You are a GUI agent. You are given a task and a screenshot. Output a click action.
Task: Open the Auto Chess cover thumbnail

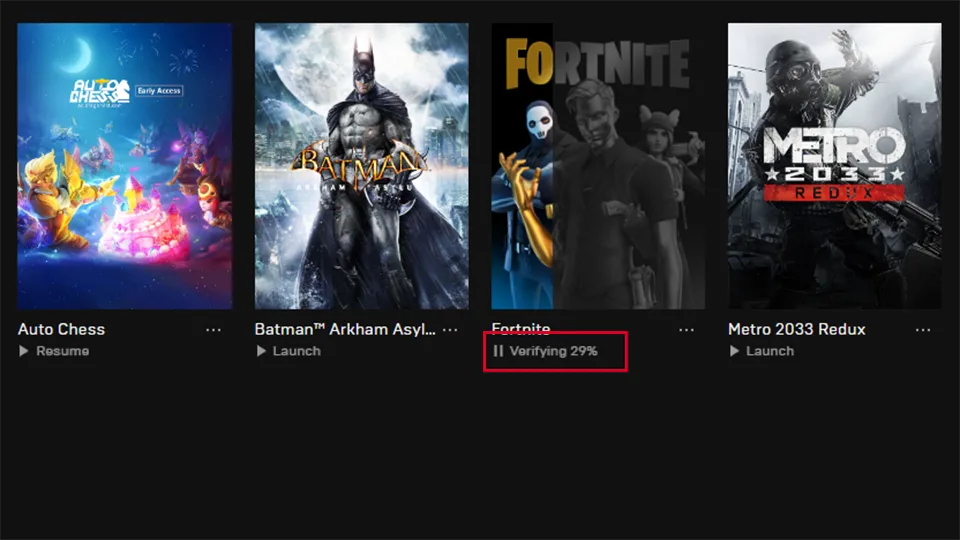coord(125,166)
